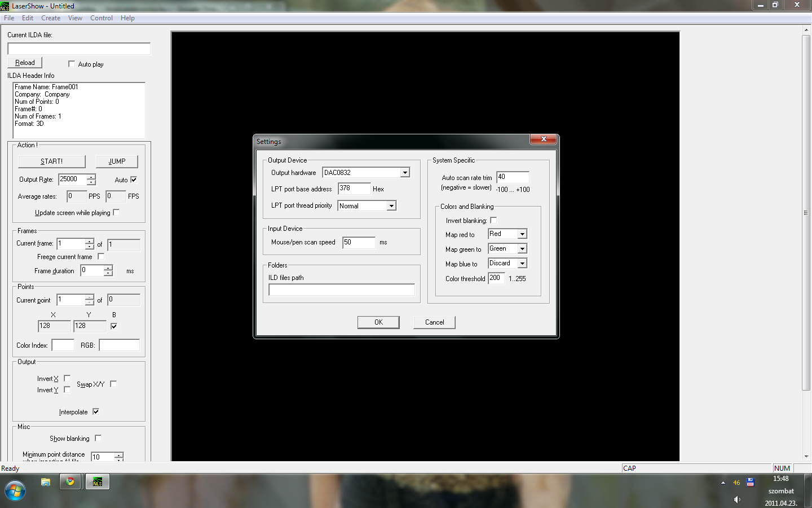Close the Settings dialog with the X
Image resolution: width=812 pixels, height=508 pixels.
tap(544, 139)
